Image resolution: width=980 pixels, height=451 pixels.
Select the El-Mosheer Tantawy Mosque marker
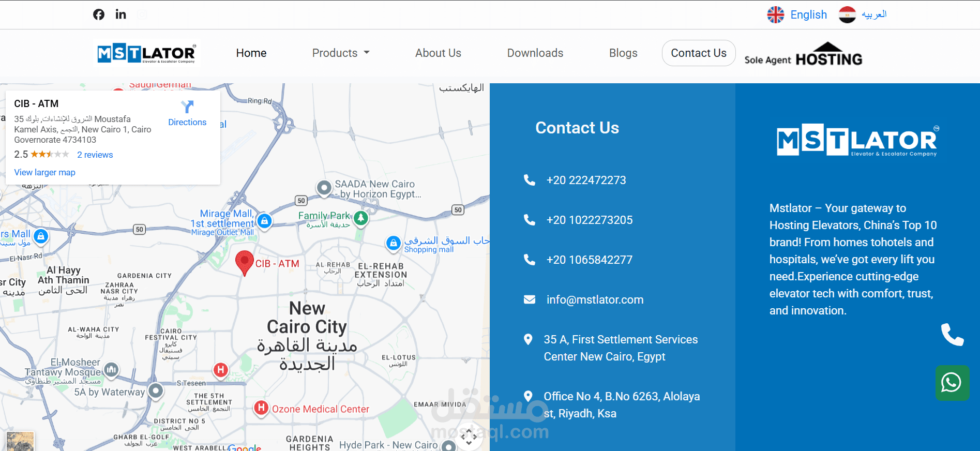tap(111, 370)
